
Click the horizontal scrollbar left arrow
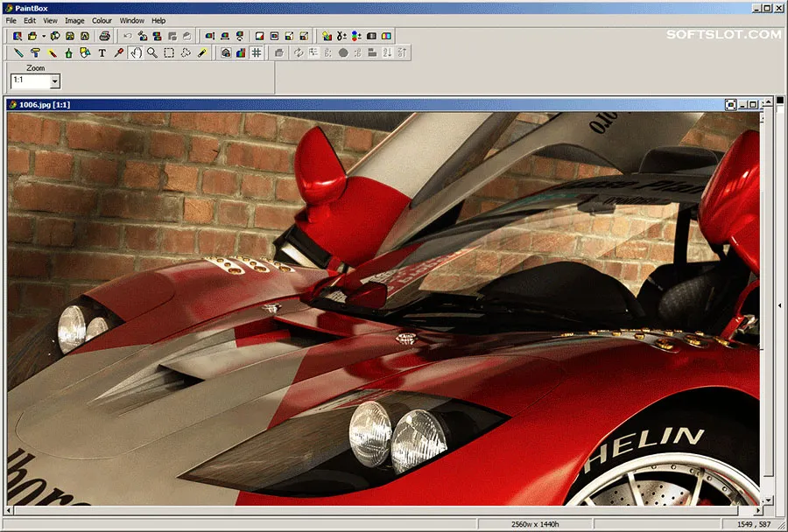click(9, 510)
